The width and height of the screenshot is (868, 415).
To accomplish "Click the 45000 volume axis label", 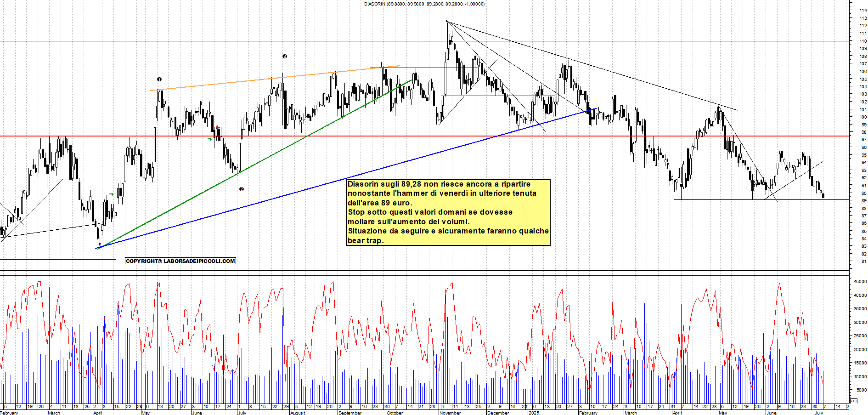I will tap(860, 282).
